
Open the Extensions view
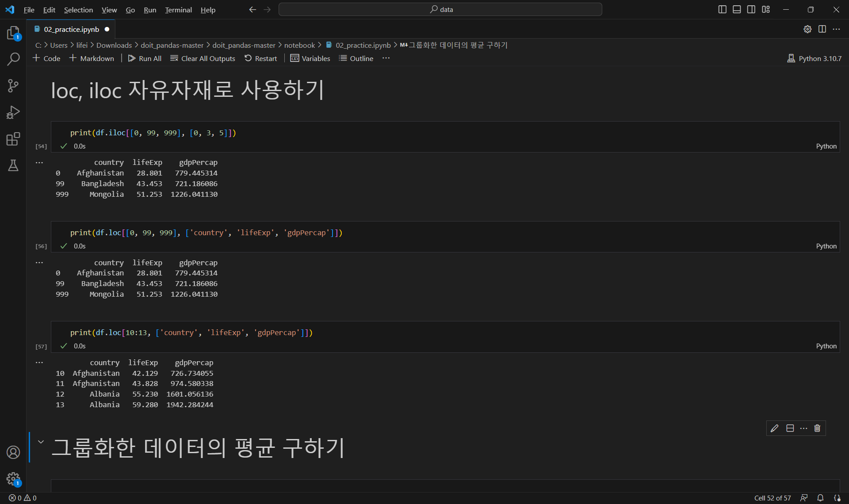[13, 139]
